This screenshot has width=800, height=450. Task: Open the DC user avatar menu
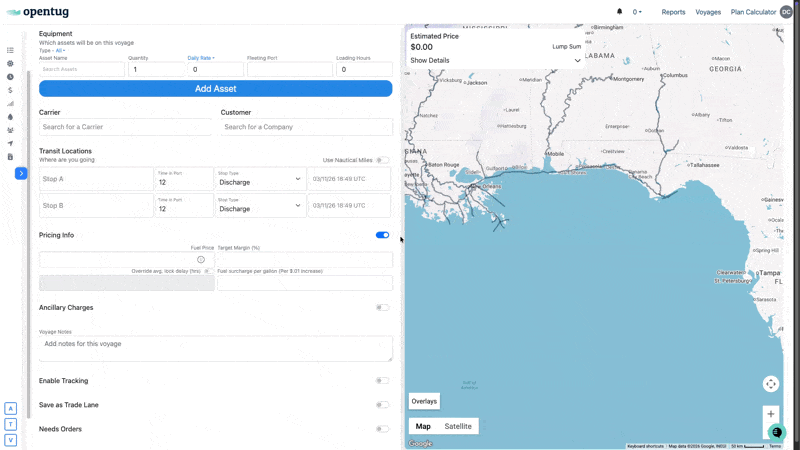click(786, 12)
